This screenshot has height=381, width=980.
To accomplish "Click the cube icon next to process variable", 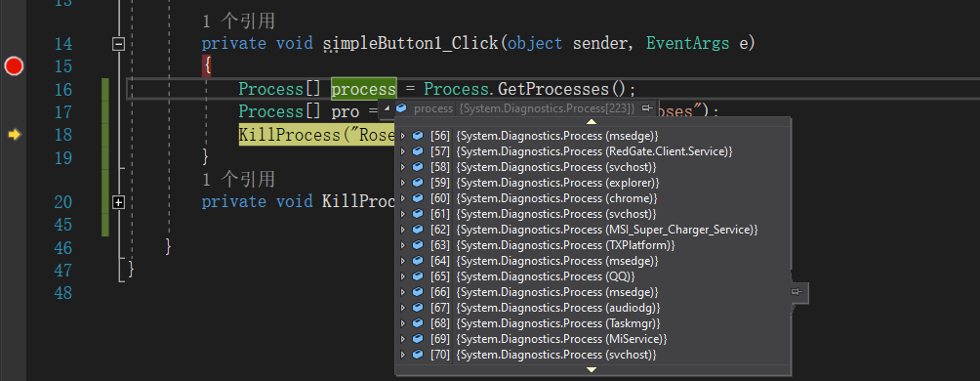I will [x=402, y=108].
